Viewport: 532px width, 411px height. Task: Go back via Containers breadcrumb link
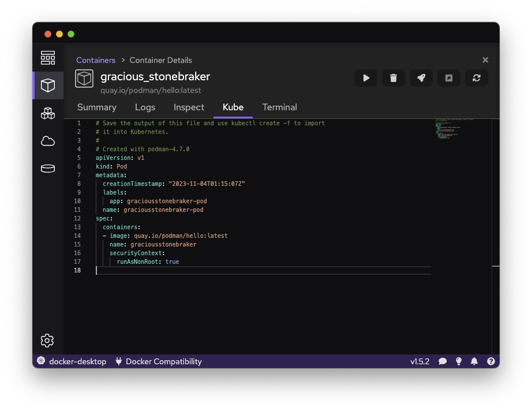[x=96, y=60]
